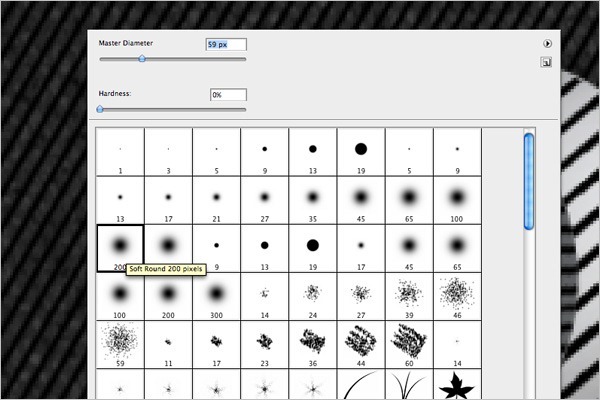Screen dimensions: 600x400
Task: Select the grass blades brush preset
Action: 409,385
